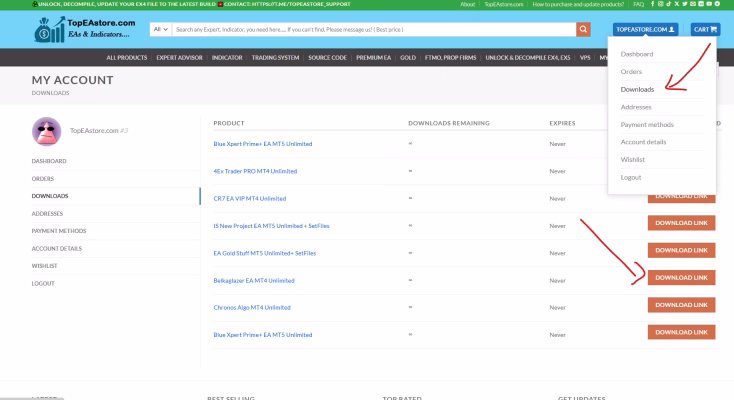
Task: Choose Logout from the account dropdown menu
Action: (631, 177)
